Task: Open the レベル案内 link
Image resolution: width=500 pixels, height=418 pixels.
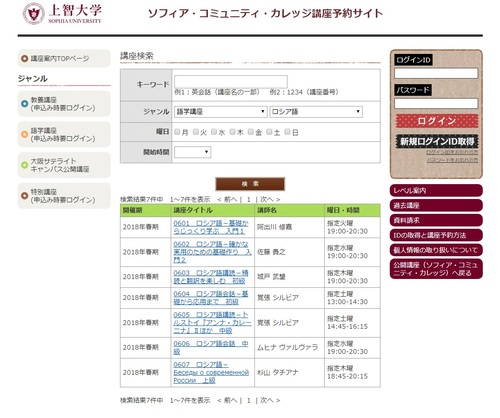Action: [x=436, y=191]
